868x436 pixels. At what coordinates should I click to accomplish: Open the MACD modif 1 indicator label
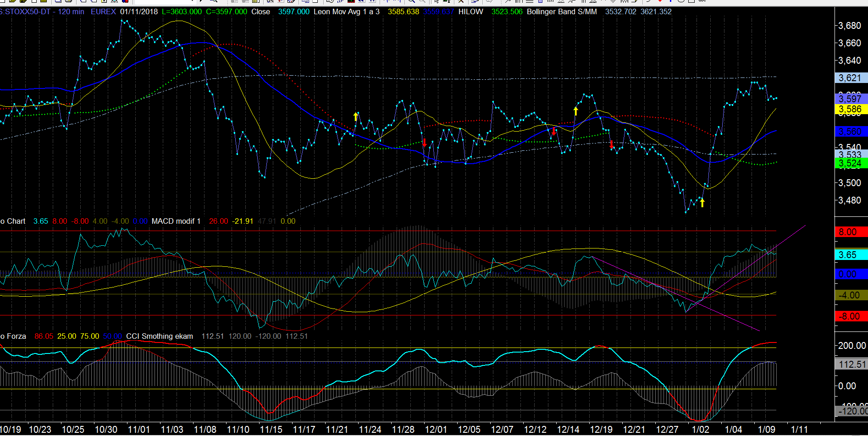click(176, 221)
